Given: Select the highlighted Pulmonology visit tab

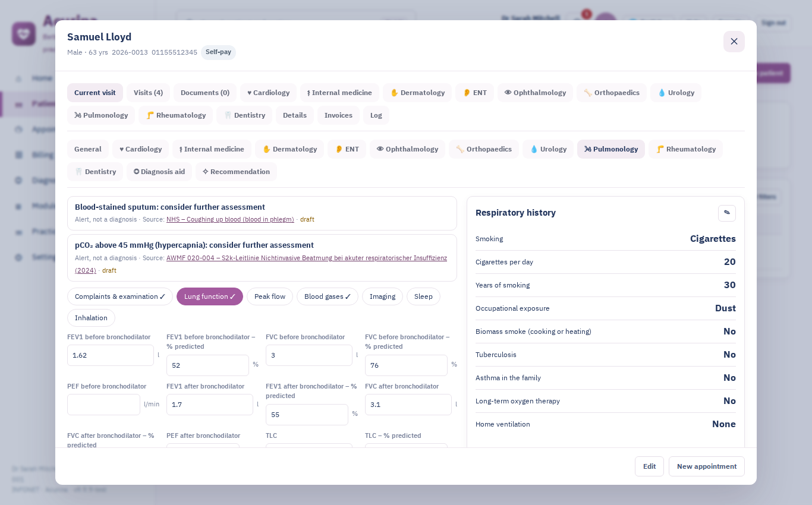Looking at the screenshot, I should click(x=611, y=149).
